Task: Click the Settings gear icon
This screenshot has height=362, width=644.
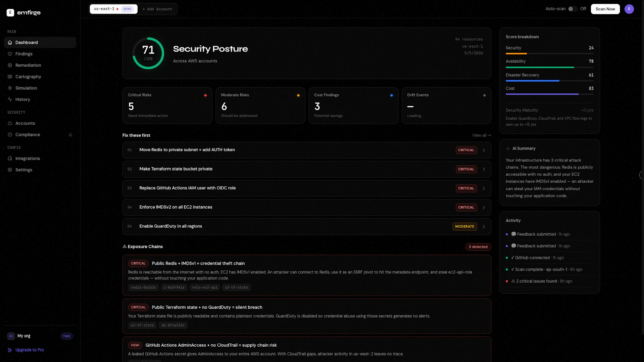Action: (x=10, y=170)
